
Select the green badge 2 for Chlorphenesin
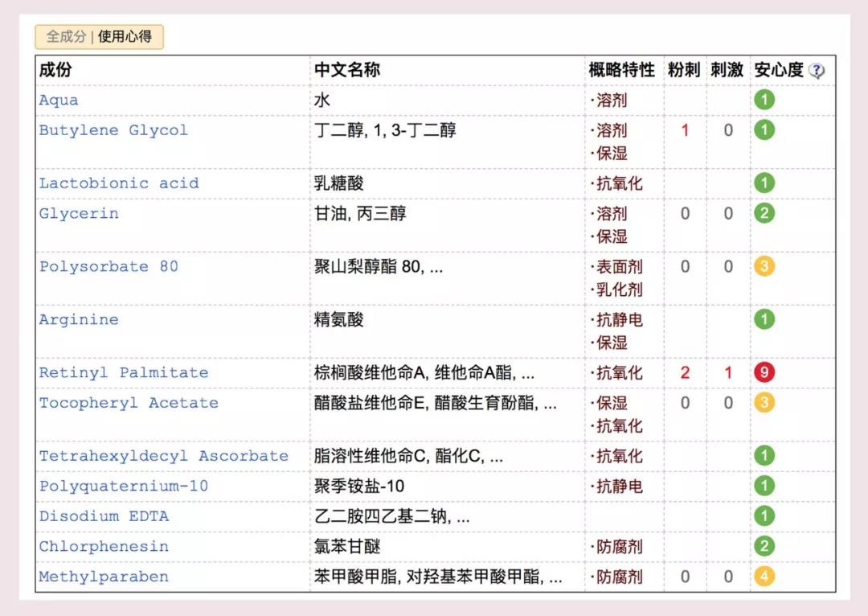[x=764, y=546]
